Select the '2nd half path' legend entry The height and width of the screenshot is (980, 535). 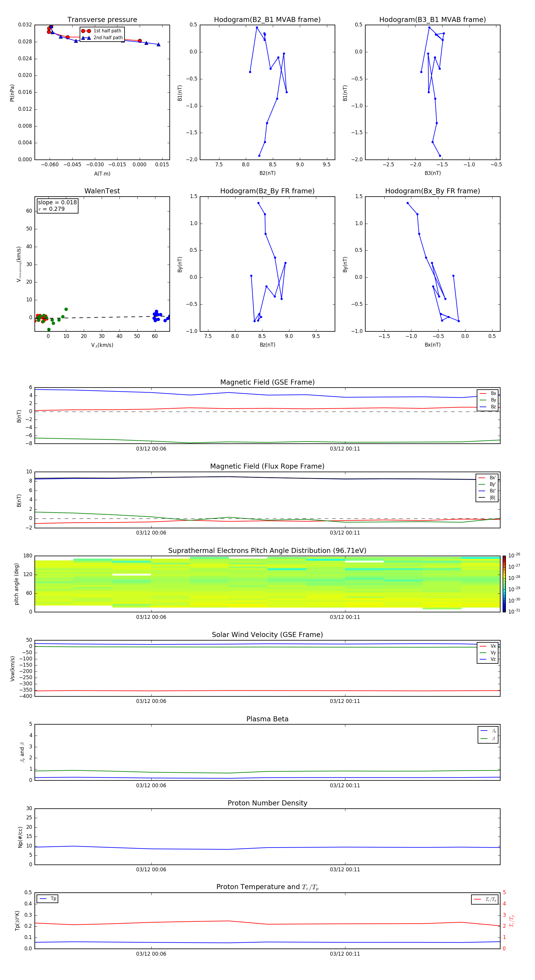pos(102,38)
